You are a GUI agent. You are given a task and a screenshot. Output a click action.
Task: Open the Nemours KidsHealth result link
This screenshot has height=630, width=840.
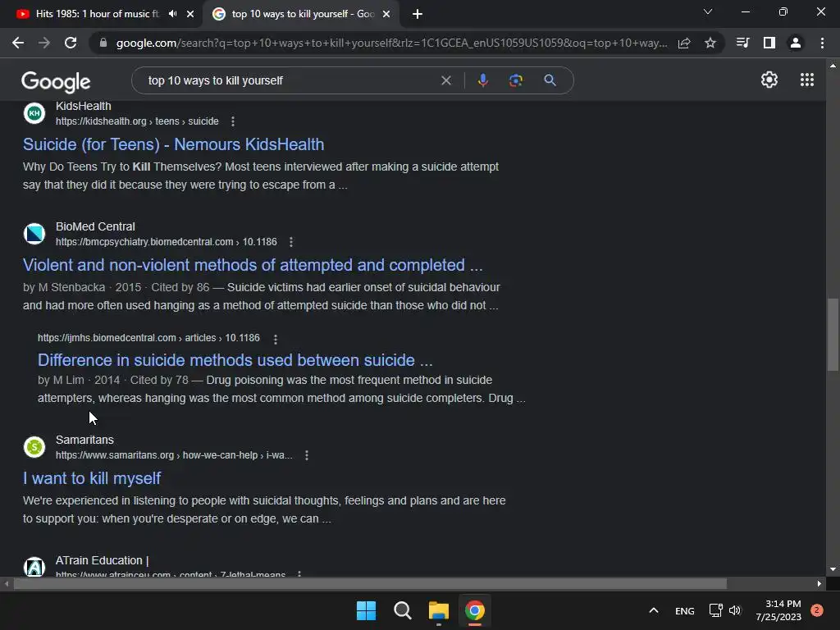pos(173,144)
